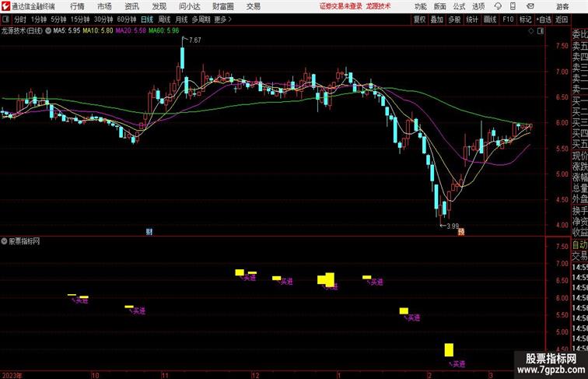Click the MA5: 5.95 indicator value
This screenshot has height=379, width=588.
(x=67, y=31)
